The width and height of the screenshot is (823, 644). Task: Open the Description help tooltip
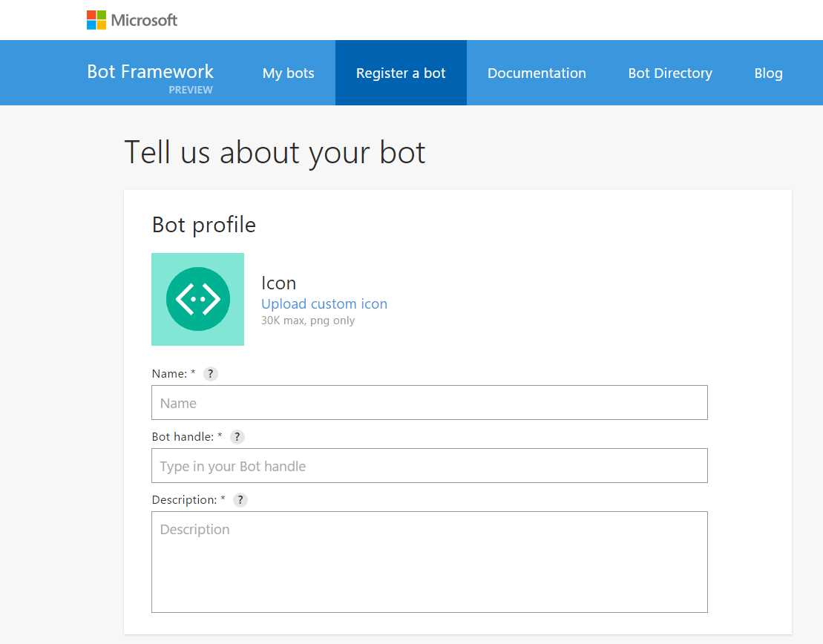click(240, 499)
